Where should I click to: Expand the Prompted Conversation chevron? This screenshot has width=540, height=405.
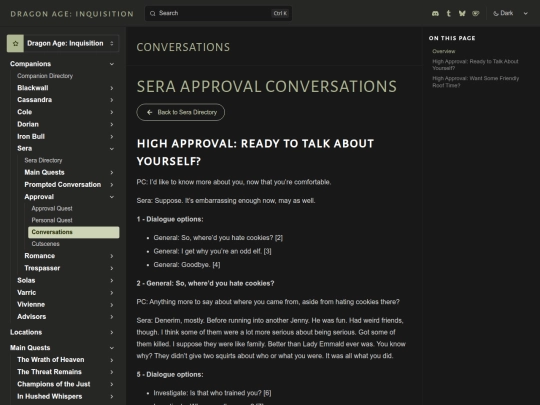(x=112, y=185)
